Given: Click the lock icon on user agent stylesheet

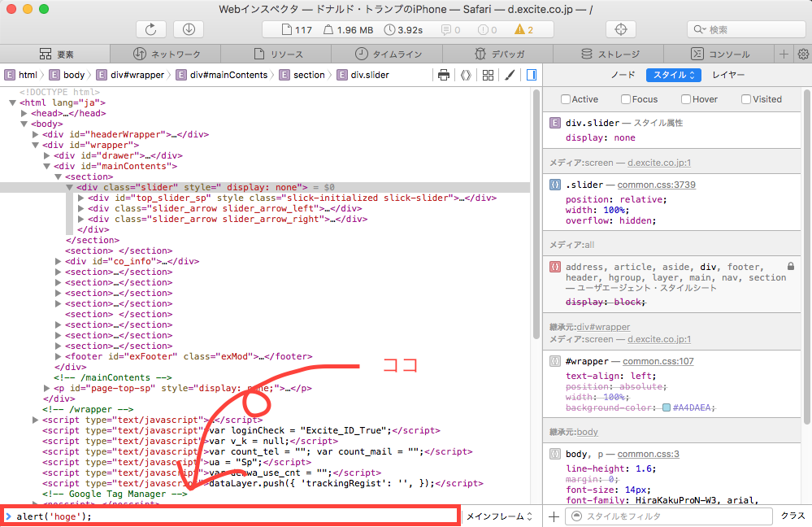Looking at the screenshot, I should (791, 267).
